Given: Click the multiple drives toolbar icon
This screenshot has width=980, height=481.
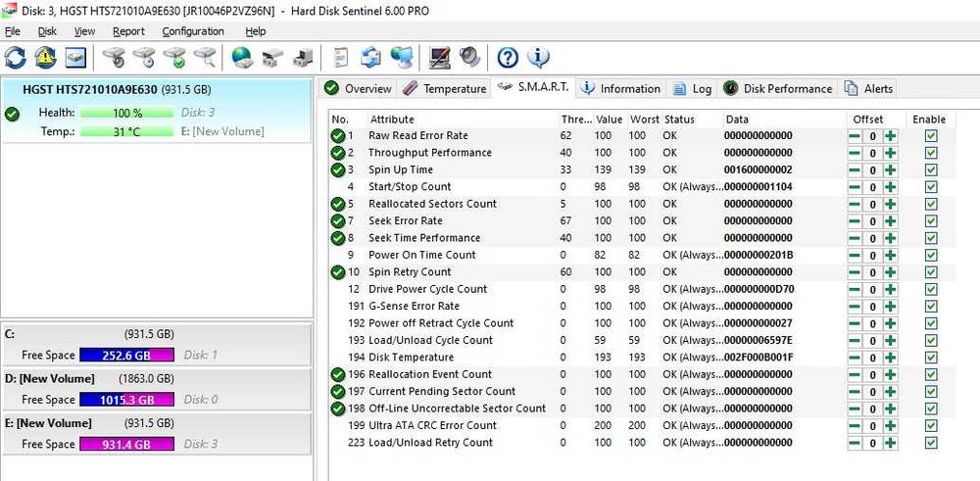Looking at the screenshot, I should click(x=272, y=58).
